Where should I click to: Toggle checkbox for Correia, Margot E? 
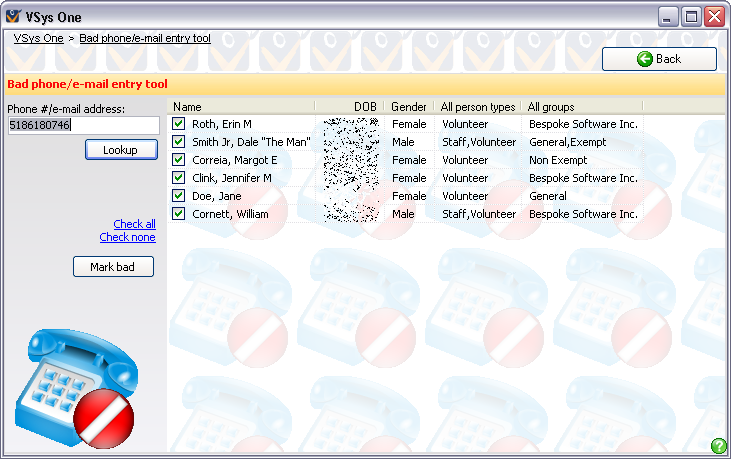(x=179, y=160)
